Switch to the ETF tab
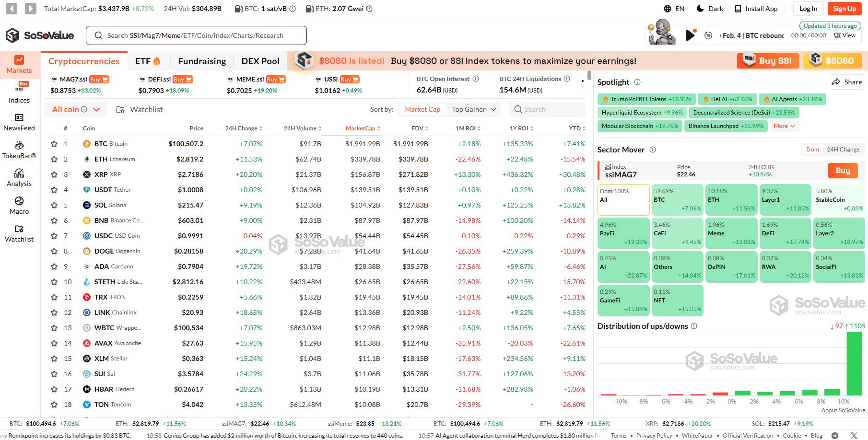The image size is (868, 440). coord(148,61)
